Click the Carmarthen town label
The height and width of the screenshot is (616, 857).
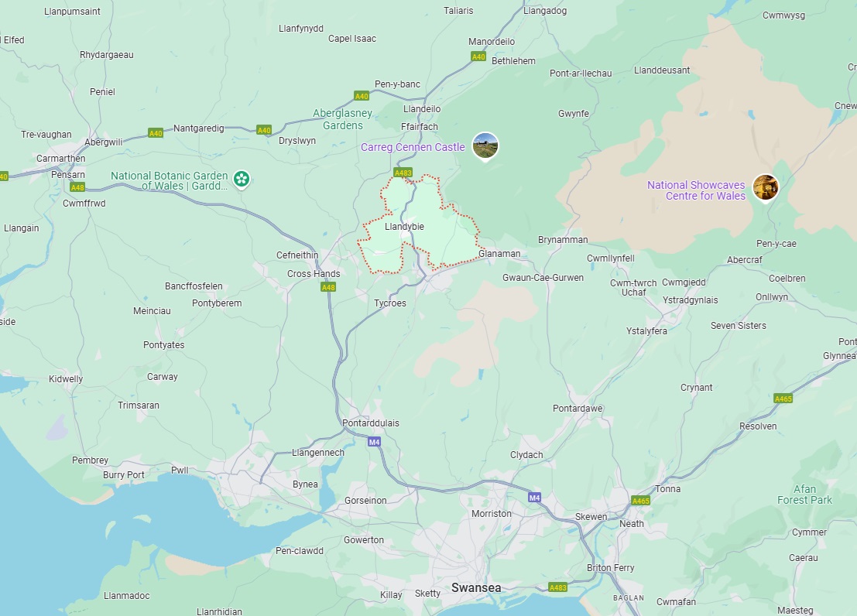coord(60,159)
